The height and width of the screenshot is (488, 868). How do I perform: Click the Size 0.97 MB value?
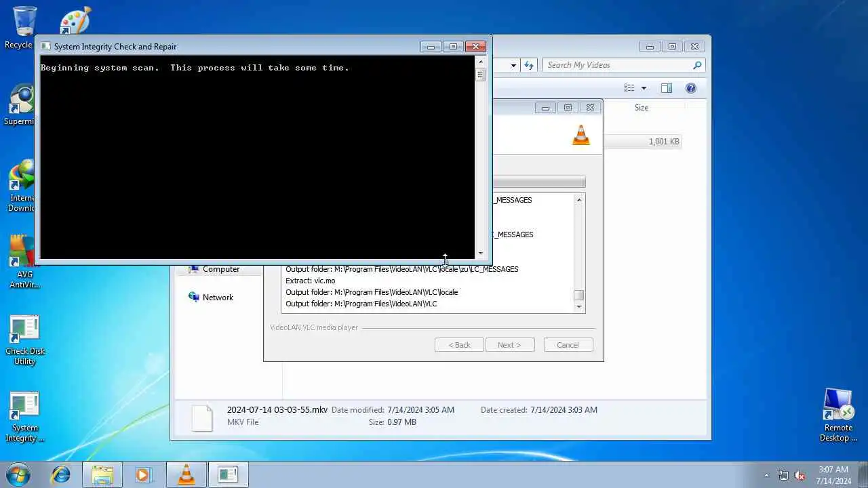[x=401, y=422]
